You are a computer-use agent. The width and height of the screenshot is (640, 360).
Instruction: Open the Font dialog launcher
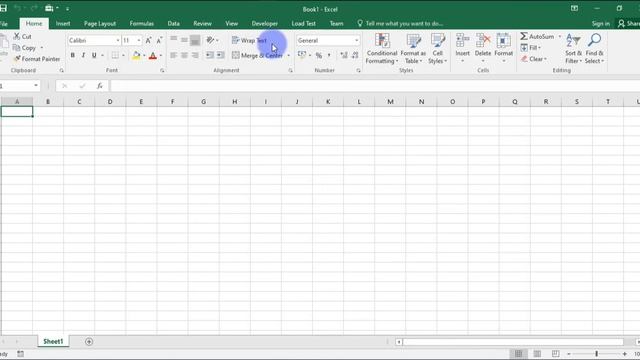(162, 71)
